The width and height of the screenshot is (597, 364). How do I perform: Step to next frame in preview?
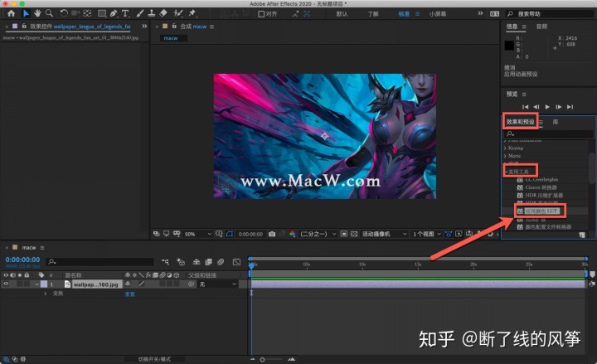[558, 107]
